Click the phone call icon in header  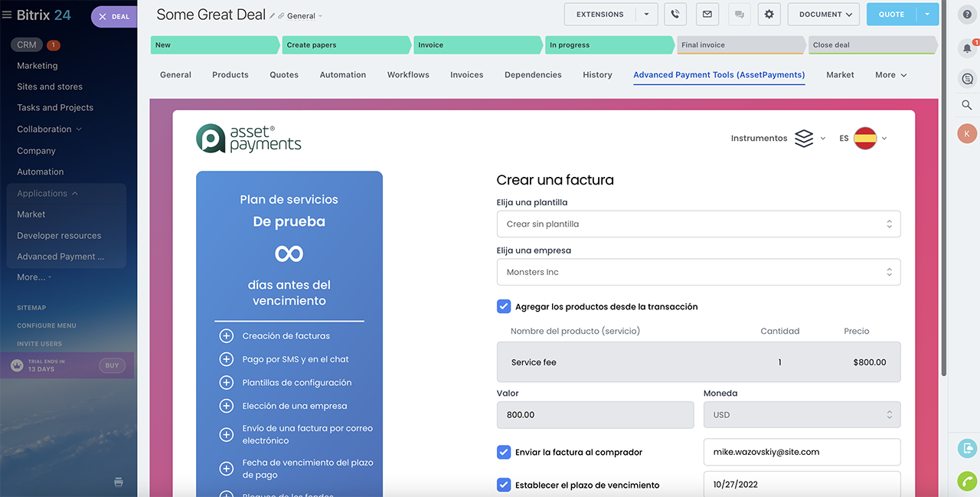click(x=675, y=15)
